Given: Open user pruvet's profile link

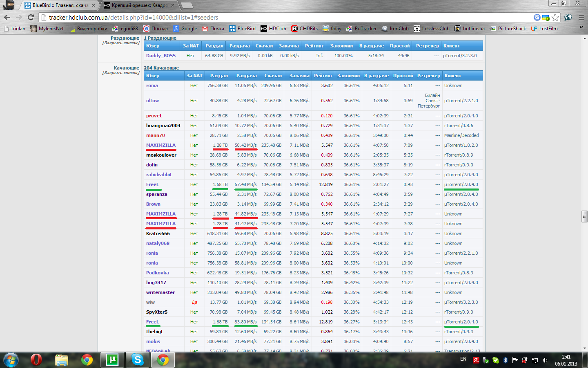Looking at the screenshot, I should [154, 116].
